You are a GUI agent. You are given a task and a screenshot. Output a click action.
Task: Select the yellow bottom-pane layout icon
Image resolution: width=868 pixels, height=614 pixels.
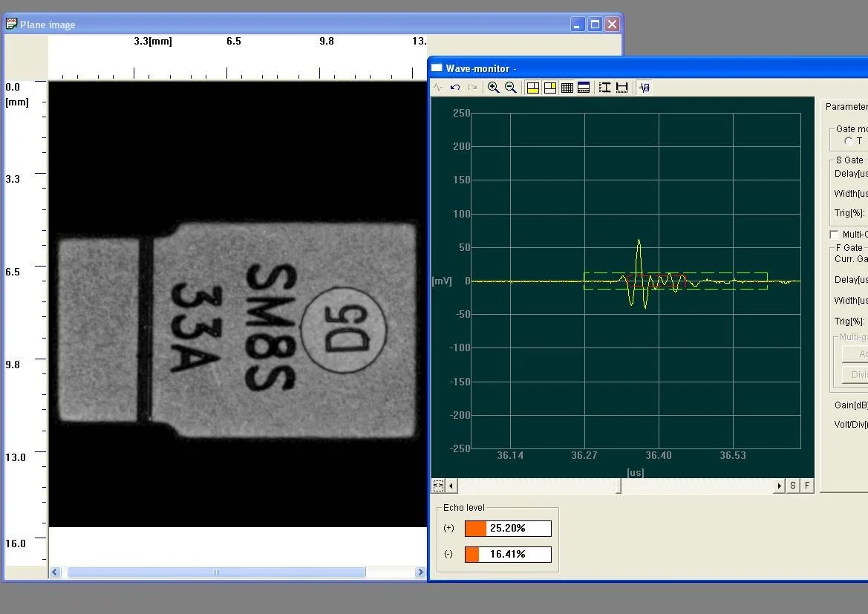pos(532,88)
